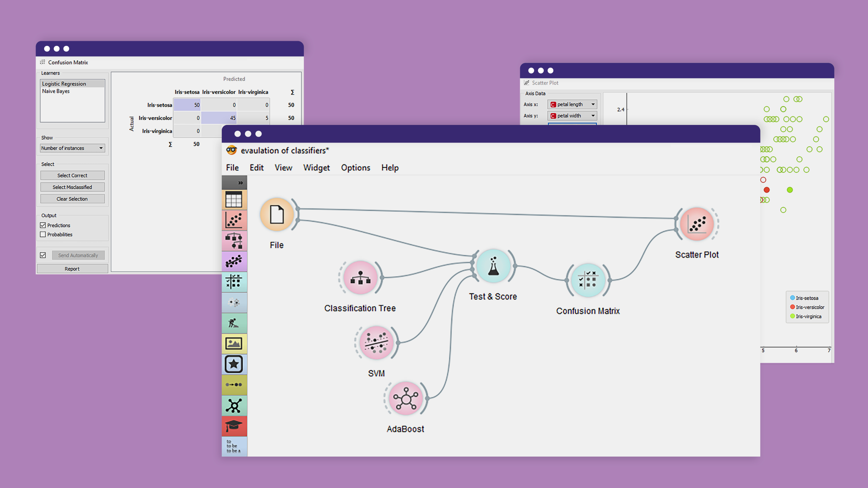Viewport: 868px width, 488px height.
Task: Click the Select Misclassified button
Action: tap(72, 187)
